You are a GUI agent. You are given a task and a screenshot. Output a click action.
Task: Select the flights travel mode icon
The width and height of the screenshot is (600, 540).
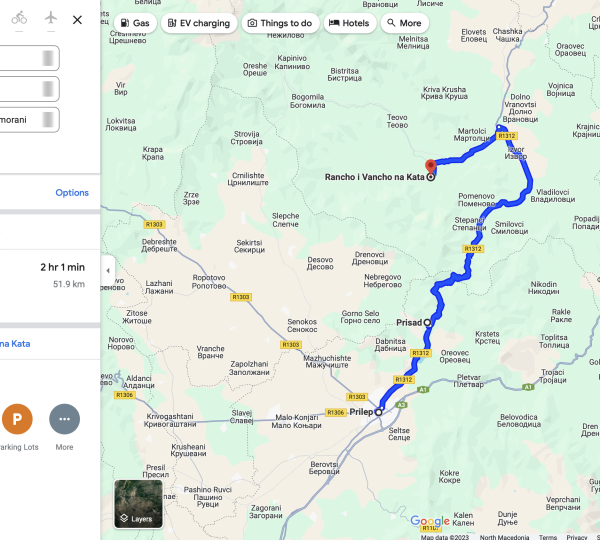pos(51,18)
